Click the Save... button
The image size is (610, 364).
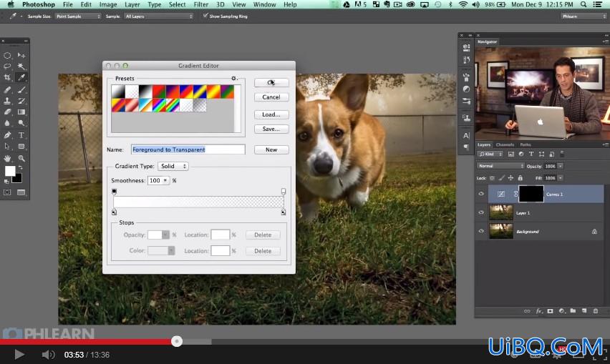pyautogui.click(x=271, y=129)
